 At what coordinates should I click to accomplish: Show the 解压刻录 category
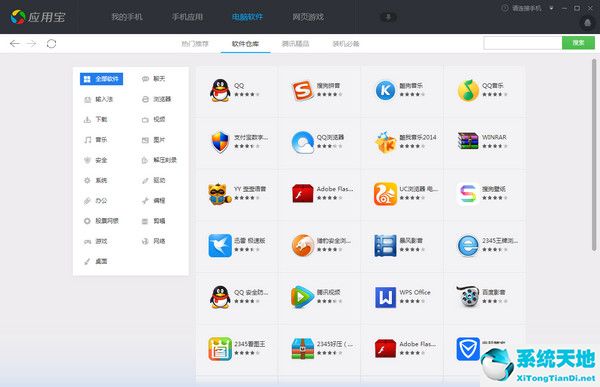(159, 160)
